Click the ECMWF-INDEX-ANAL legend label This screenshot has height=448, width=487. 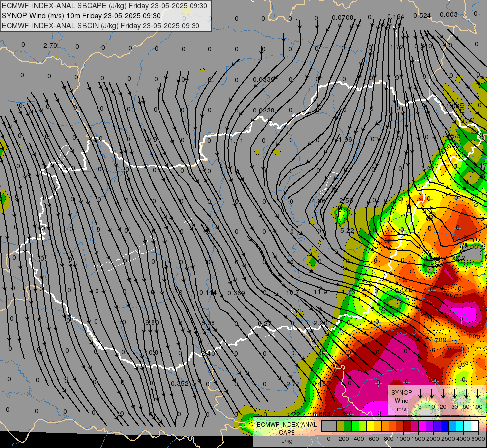point(287,425)
